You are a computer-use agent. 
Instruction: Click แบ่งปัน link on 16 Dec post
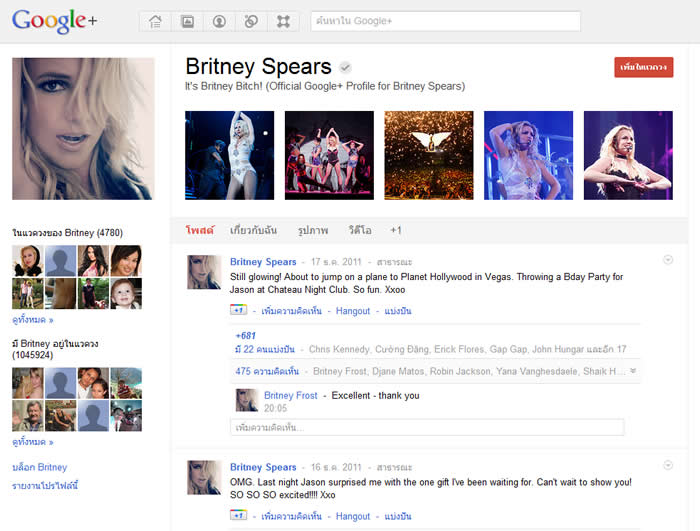(x=397, y=516)
